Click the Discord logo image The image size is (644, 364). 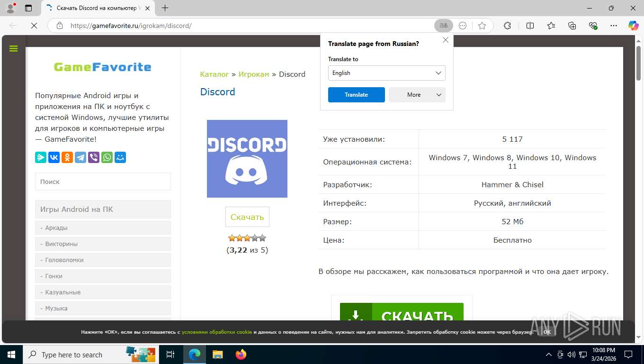coord(247,159)
